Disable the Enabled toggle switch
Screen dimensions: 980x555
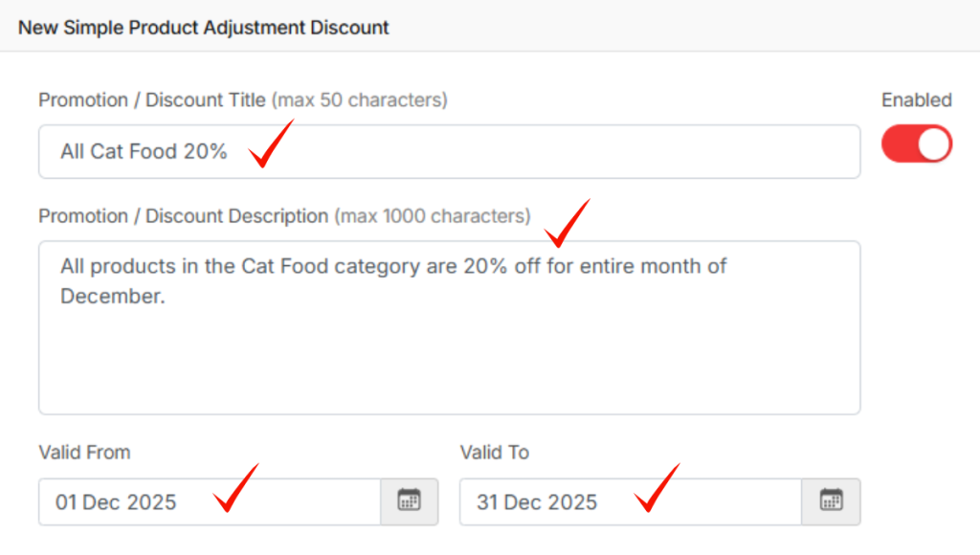point(917,145)
